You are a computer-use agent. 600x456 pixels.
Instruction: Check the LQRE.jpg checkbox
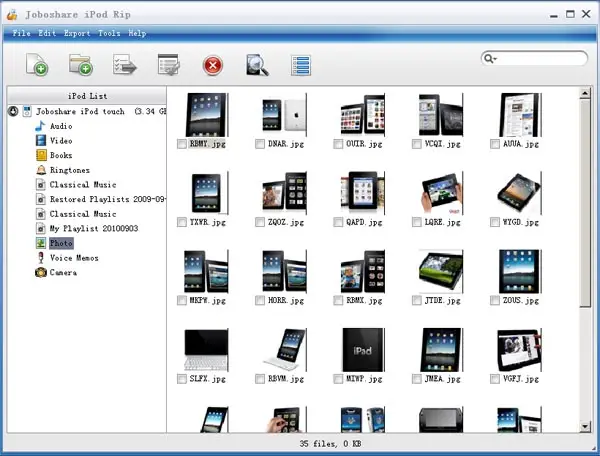(x=417, y=222)
